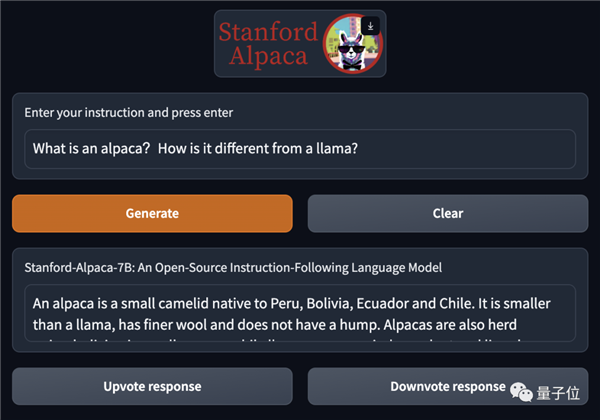The image size is (600, 420).
Task: Click the response line starting 'than a llama'
Action: click(275, 325)
